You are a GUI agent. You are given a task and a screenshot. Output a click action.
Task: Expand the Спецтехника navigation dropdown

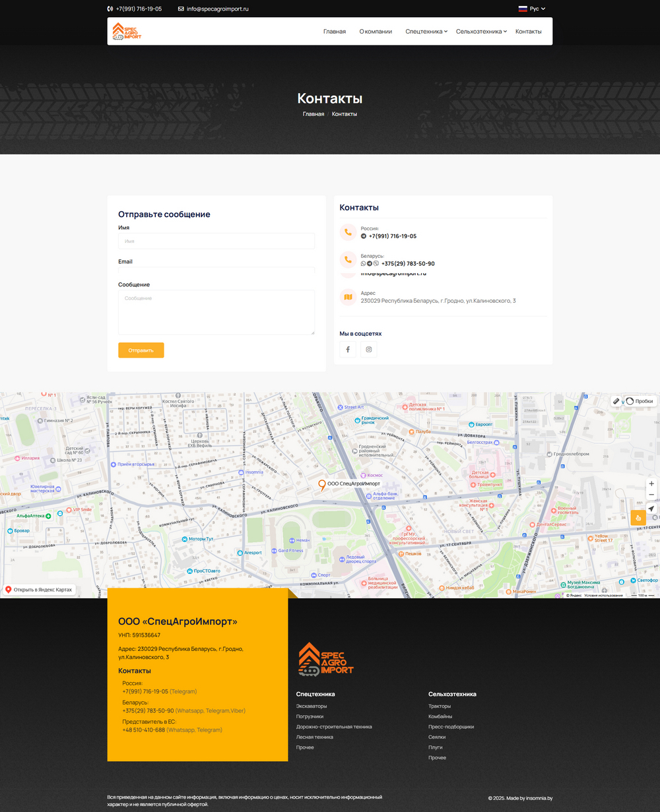click(x=426, y=31)
